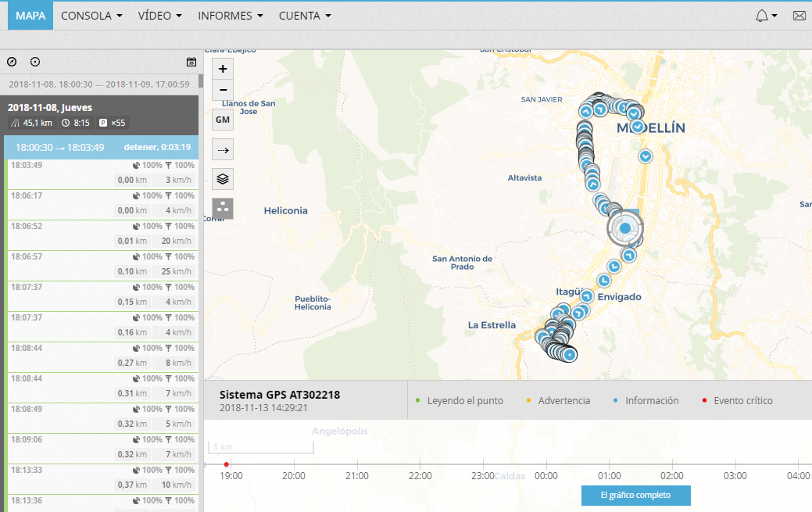Open the notifications bell dropdown
Image resolution: width=812 pixels, height=512 pixels.
[x=766, y=16]
